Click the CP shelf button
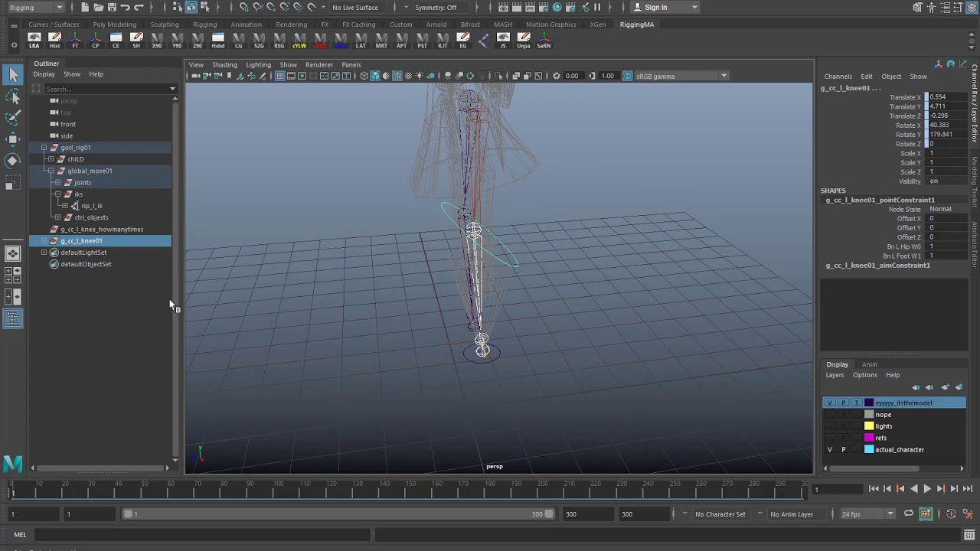980x551 pixels. tap(96, 41)
